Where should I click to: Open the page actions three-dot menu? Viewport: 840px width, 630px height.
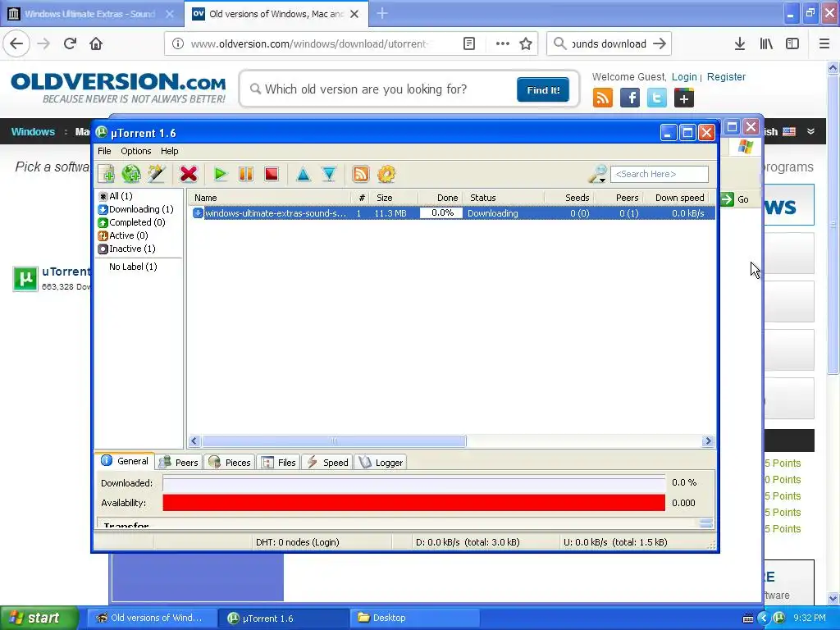(503, 43)
